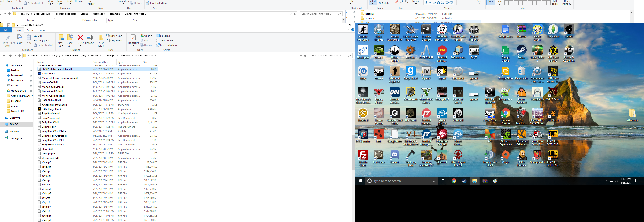Select Downloads in the navigation pane
The width and height of the screenshot is (644, 222).
coord(17,75)
